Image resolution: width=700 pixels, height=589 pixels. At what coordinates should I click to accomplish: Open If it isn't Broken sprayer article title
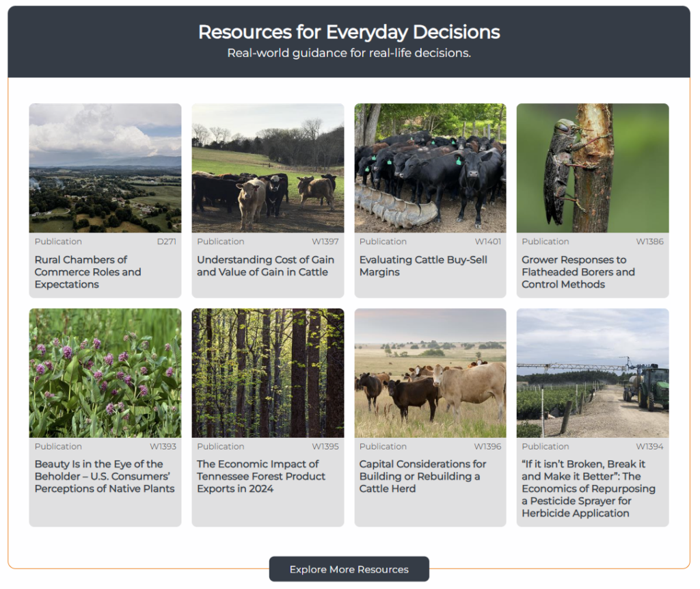(x=589, y=488)
